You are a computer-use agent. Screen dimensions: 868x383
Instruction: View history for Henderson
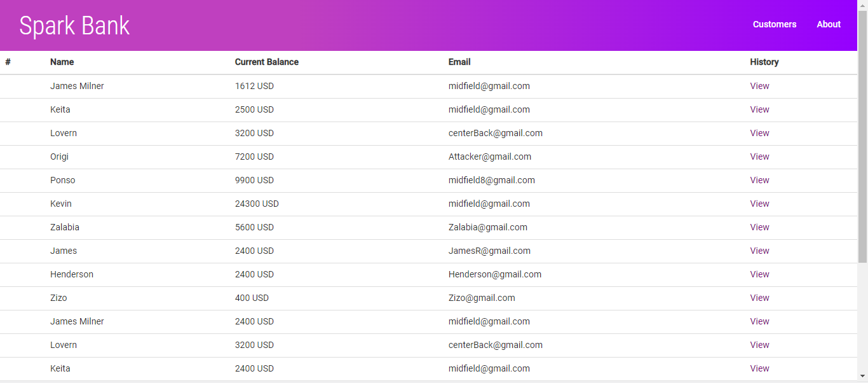pos(759,274)
